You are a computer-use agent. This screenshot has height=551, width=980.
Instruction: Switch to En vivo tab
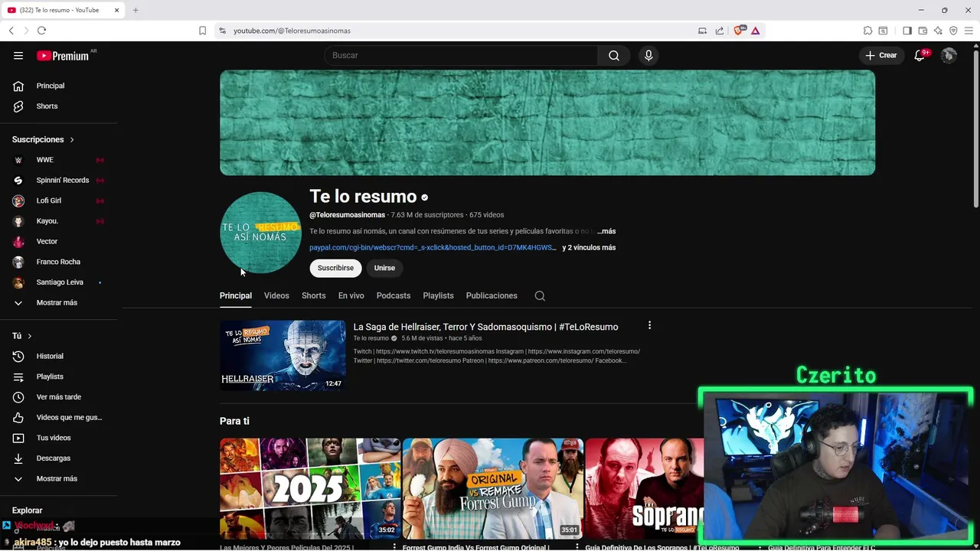point(351,295)
